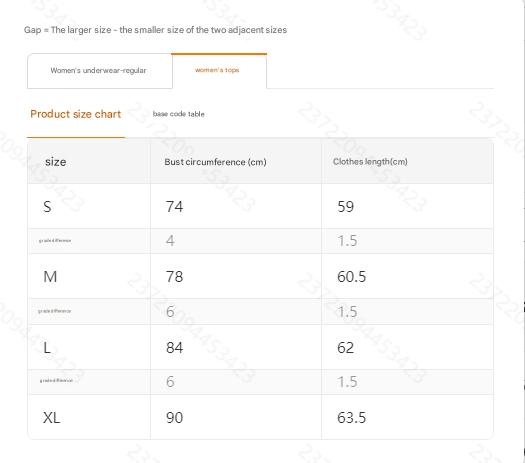The image size is (525, 463).
Task: Click bust value 90 for size XL
Action: [174, 417]
